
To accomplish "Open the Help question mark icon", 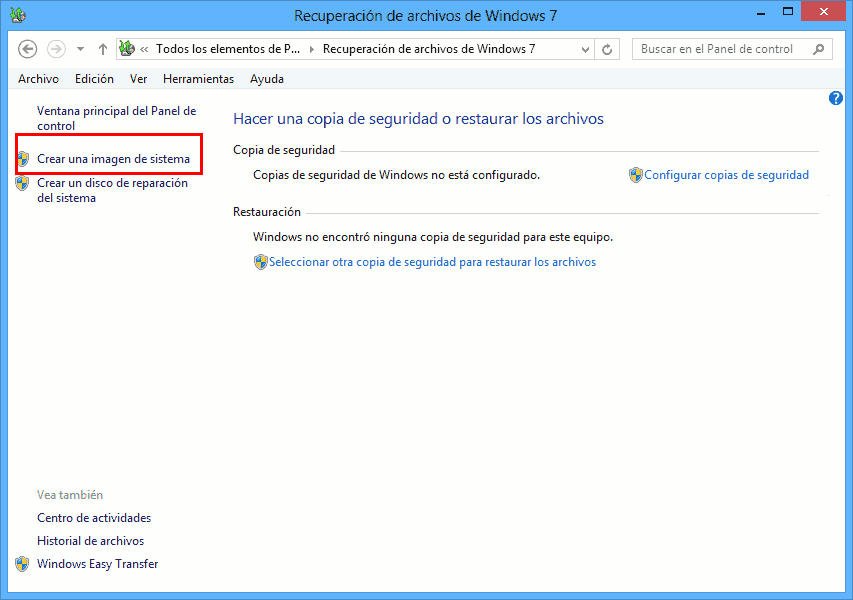I will [836, 98].
